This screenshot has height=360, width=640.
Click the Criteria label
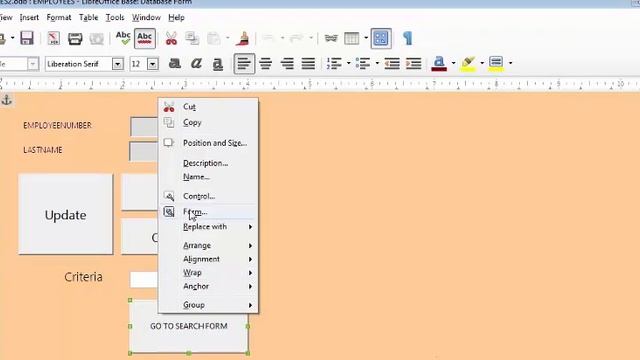coord(83,277)
